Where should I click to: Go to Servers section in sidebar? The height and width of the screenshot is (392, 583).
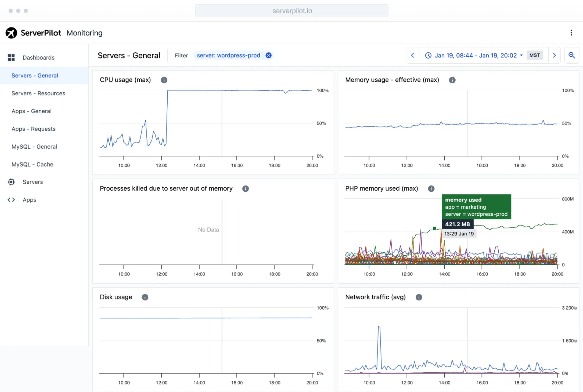[33, 182]
